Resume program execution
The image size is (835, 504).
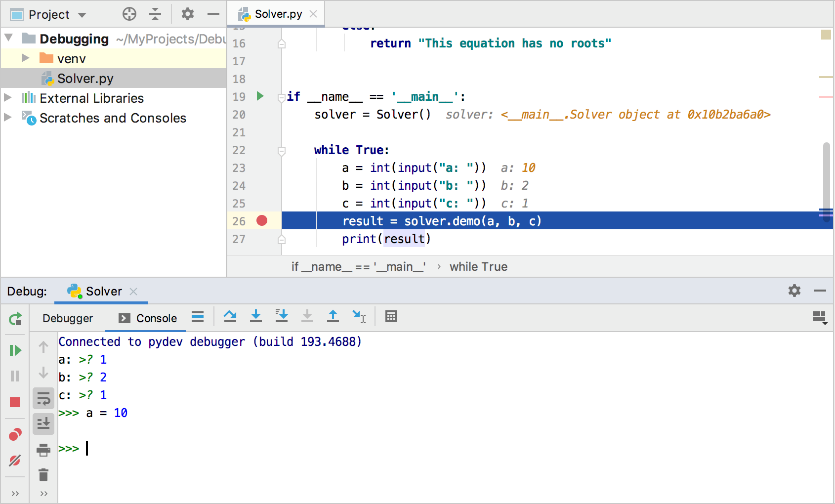point(15,350)
